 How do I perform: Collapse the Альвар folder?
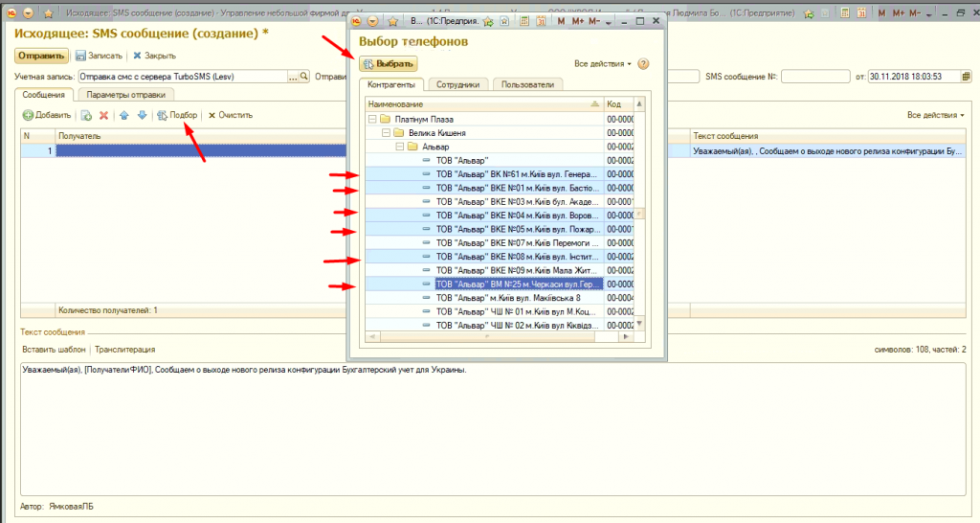(400, 147)
